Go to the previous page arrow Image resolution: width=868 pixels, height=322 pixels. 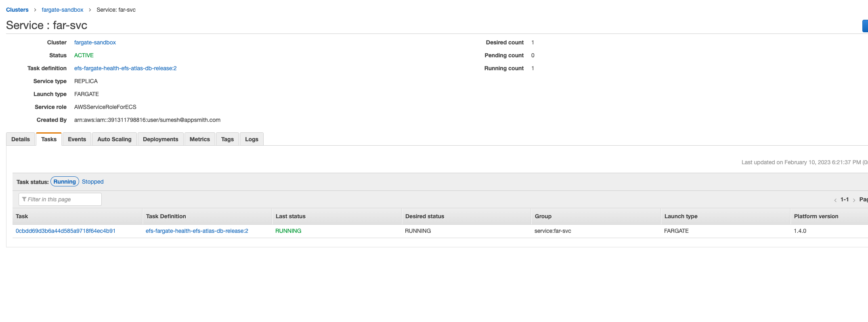pyautogui.click(x=835, y=200)
